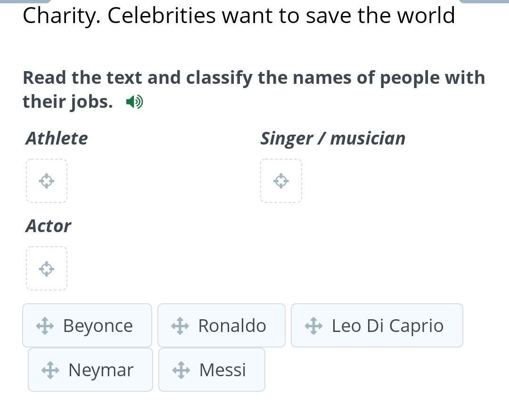Select the Beyonce name label

pyautogui.click(x=98, y=326)
